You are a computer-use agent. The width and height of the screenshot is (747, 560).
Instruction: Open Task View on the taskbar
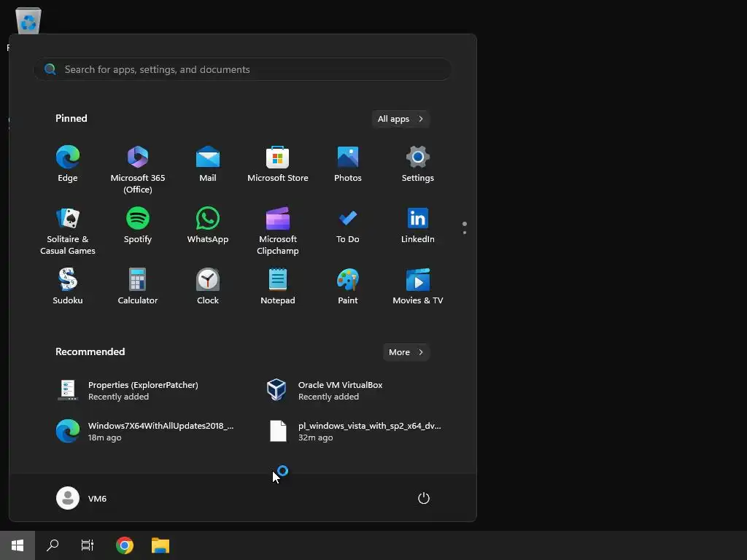[88, 545]
